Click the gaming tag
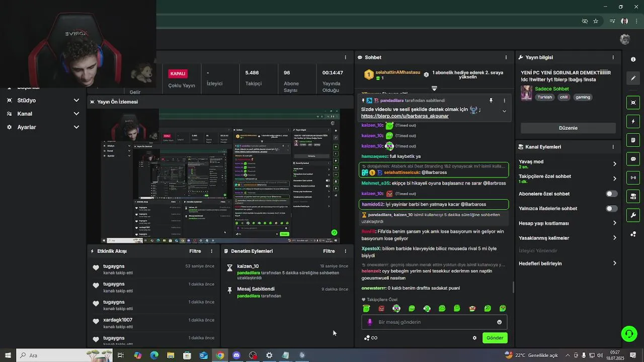The height and width of the screenshot is (362, 644). pyautogui.click(x=583, y=98)
